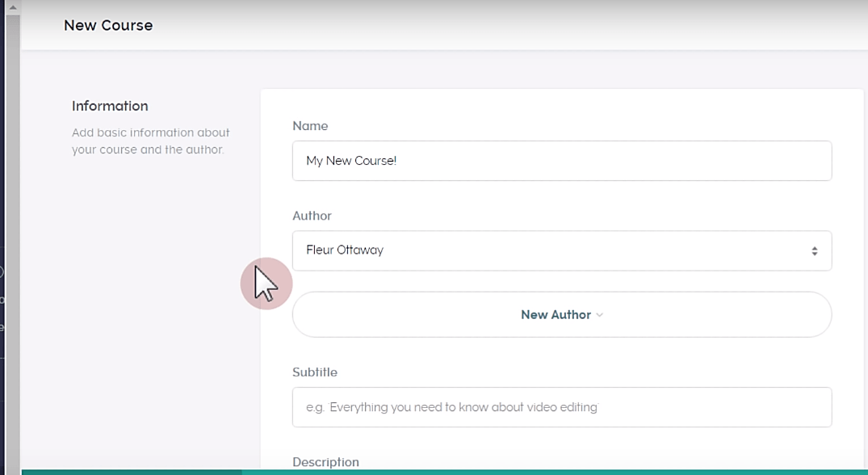Click the chevron beside New Author
This screenshot has height=475, width=868.
599,315
